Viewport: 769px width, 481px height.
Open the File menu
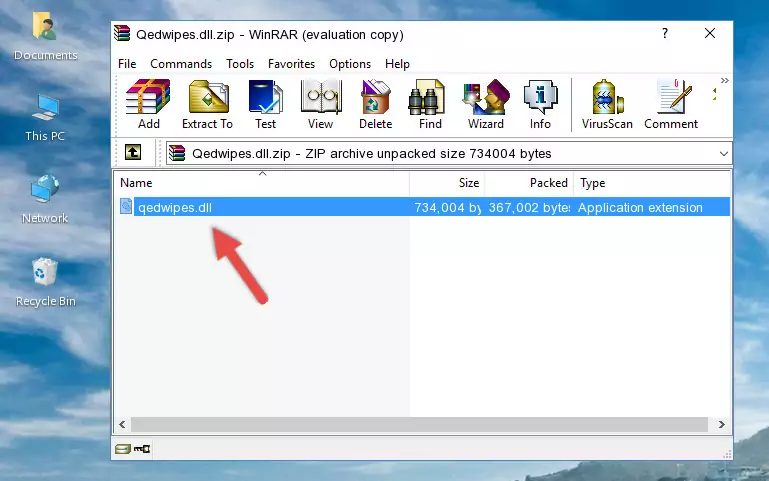click(x=127, y=64)
